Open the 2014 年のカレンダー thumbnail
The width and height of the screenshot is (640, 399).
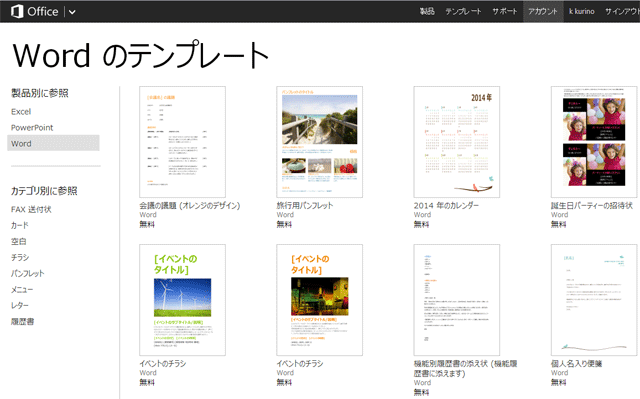pyautogui.click(x=457, y=142)
